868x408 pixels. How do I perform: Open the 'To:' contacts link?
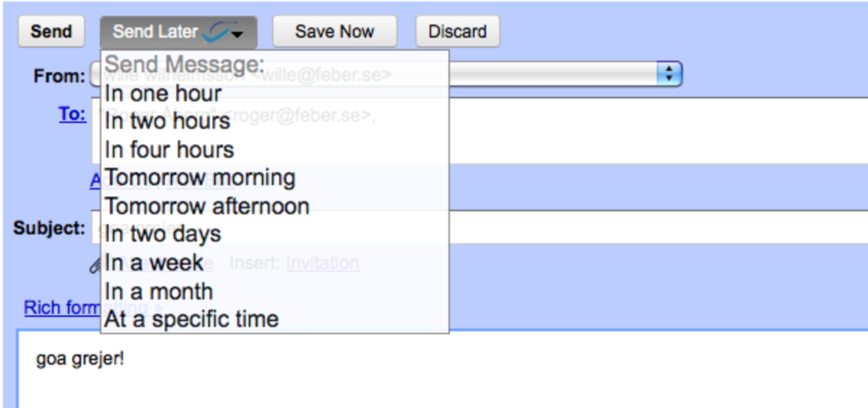72,115
